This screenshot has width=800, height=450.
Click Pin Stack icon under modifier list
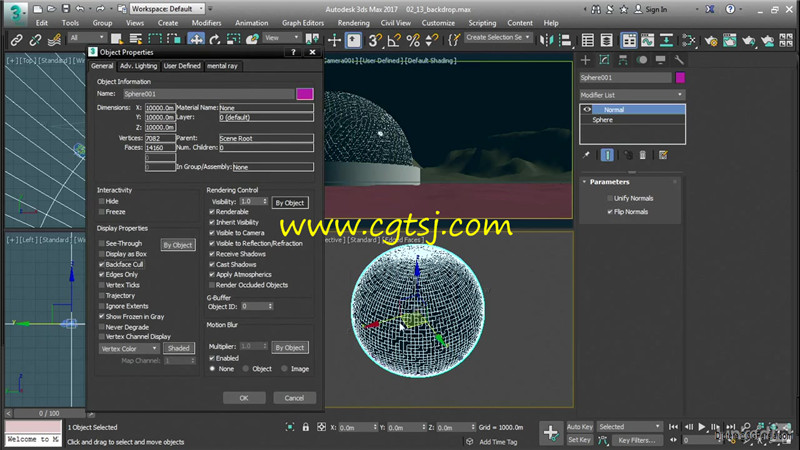tap(586, 155)
